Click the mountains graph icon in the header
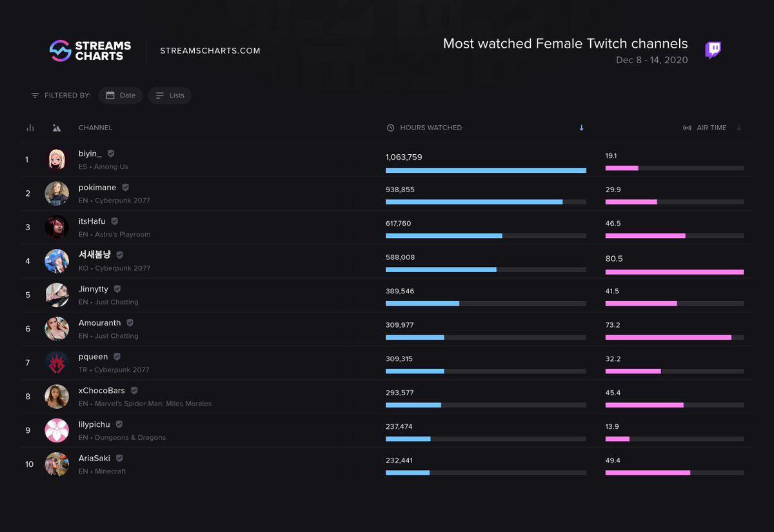Image resolution: width=774 pixels, height=532 pixels. pos(57,128)
